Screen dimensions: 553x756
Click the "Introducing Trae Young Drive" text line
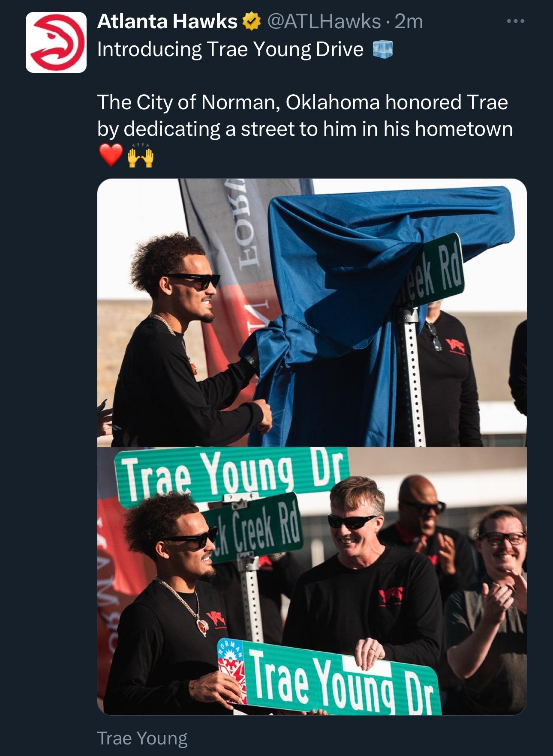tap(230, 49)
